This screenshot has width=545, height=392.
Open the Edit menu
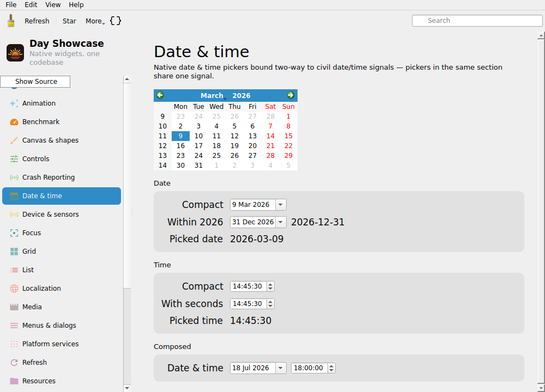[x=31, y=5]
